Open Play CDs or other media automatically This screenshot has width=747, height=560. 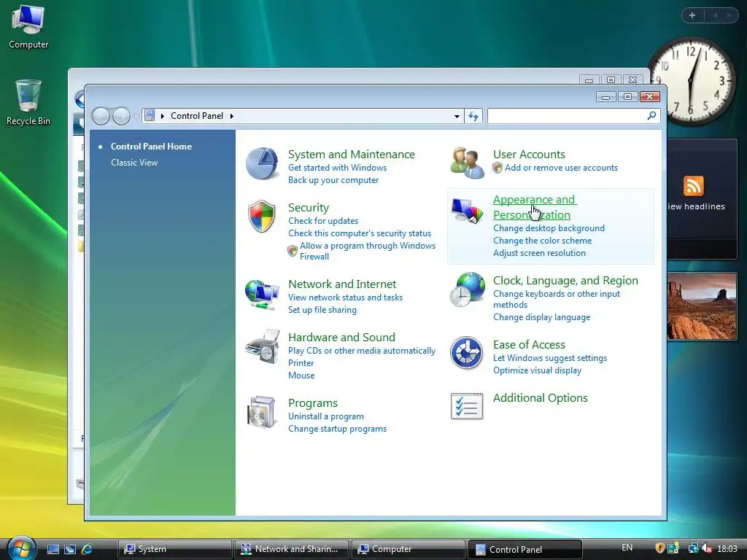pyautogui.click(x=362, y=351)
